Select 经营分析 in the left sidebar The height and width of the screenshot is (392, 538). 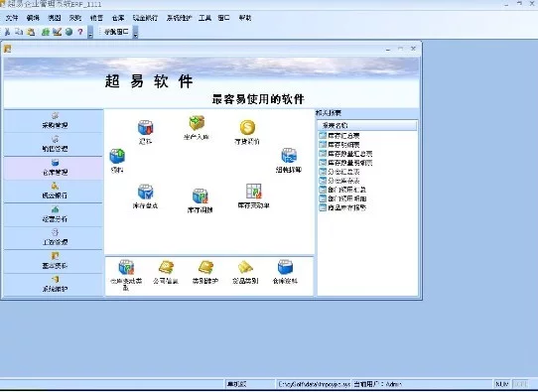point(54,214)
